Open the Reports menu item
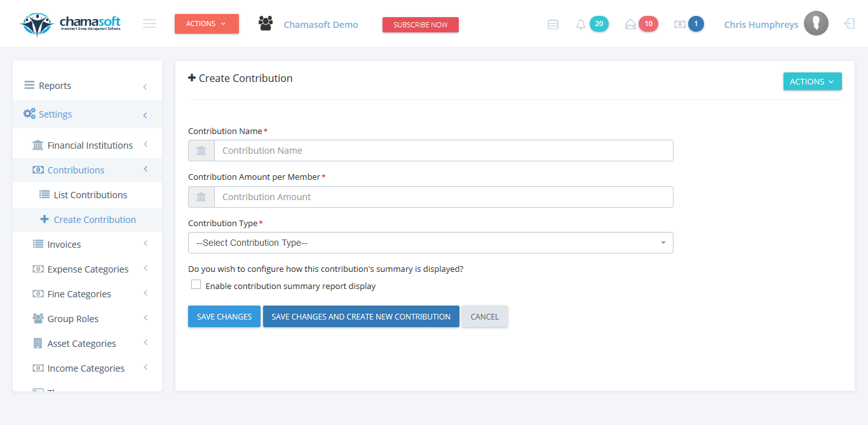Screen dimensions: 868x425 [x=87, y=86]
